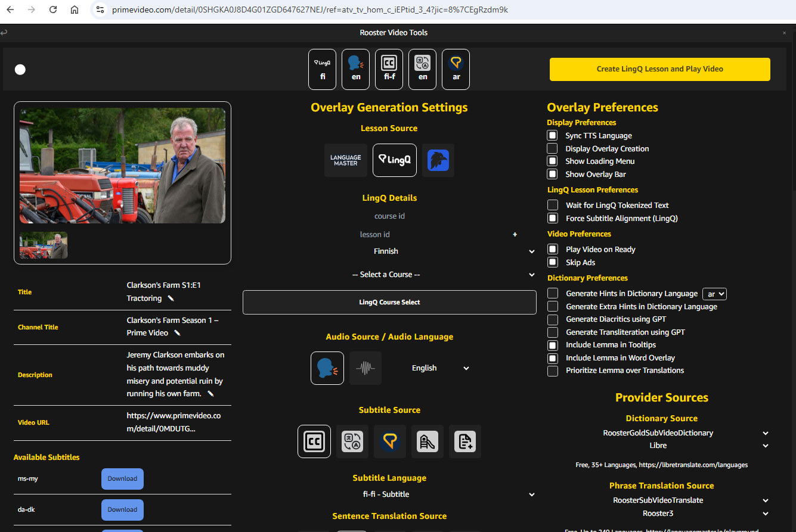Screen dimensions: 796x532
Task: Select translate icon under Subtitle Source
Action: point(352,441)
